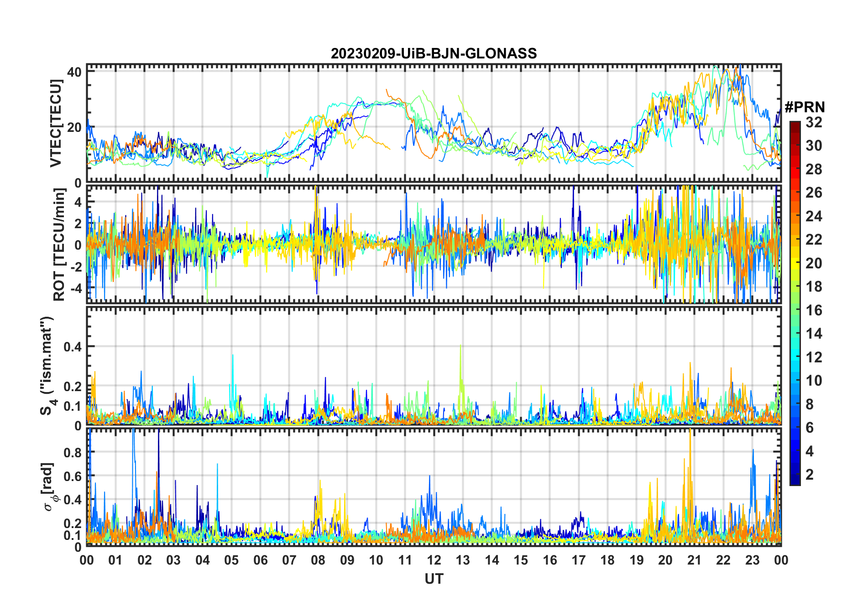Click the 40 tick on the VTEC axis
The height and width of the screenshot is (607, 868).
click(x=74, y=72)
